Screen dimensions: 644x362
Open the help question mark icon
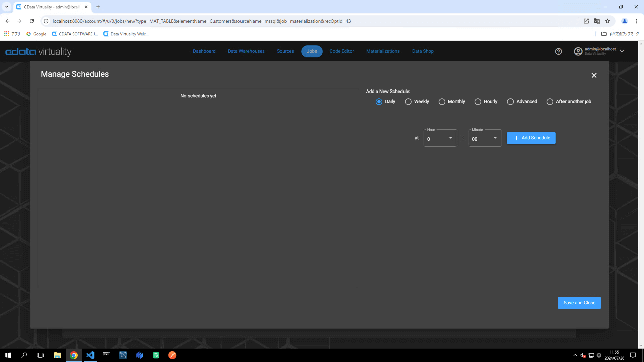click(x=558, y=51)
